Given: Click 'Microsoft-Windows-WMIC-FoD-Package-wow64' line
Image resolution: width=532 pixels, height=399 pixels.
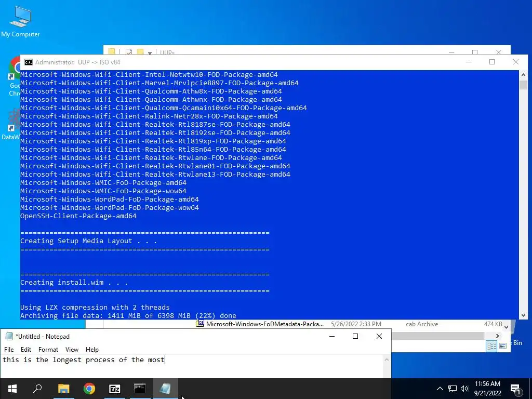Looking at the screenshot, I should pos(103,191).
